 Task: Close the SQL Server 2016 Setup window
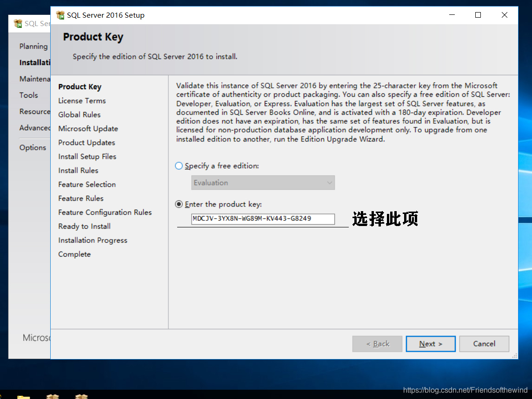tap(505, 15)
